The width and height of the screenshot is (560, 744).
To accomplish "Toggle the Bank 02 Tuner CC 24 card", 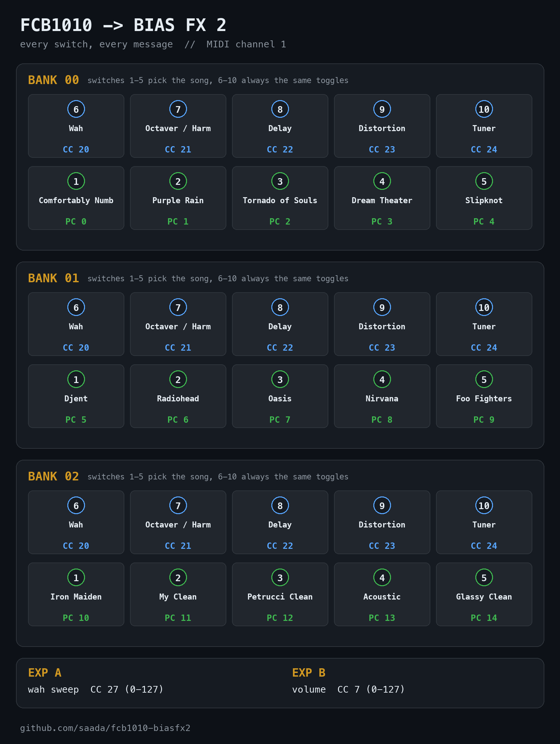I will 484,522.
